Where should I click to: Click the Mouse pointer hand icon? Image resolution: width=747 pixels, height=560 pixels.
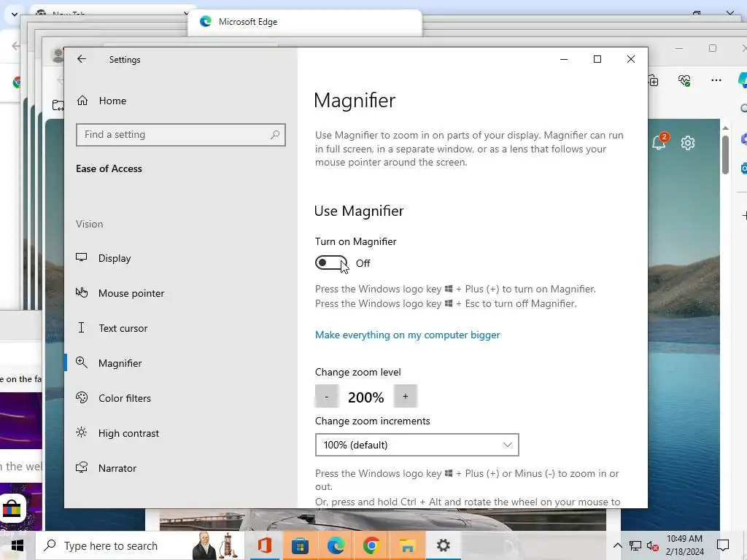click(x=82, y=292)
